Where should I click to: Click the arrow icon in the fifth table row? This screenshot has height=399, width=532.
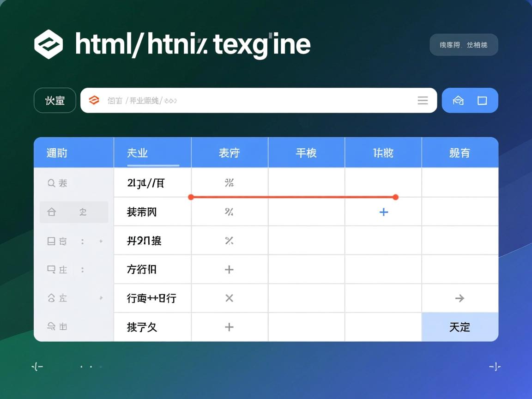pyautogui.click(x=459, y=298)
